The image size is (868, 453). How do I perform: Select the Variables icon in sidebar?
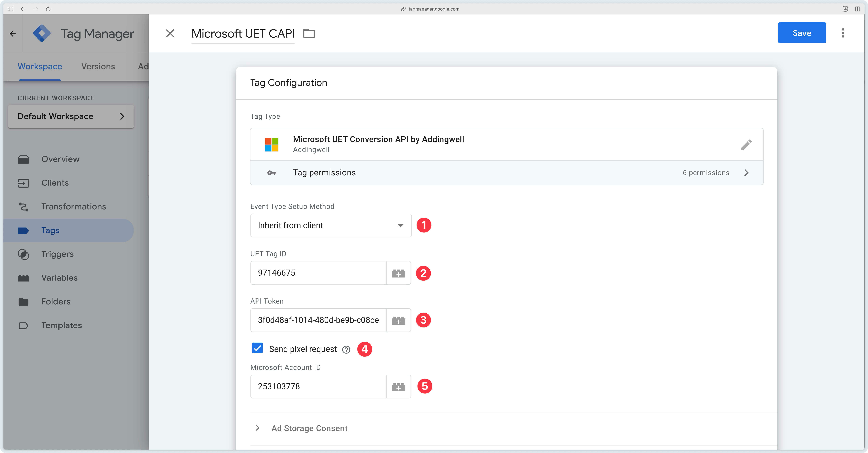24,278
